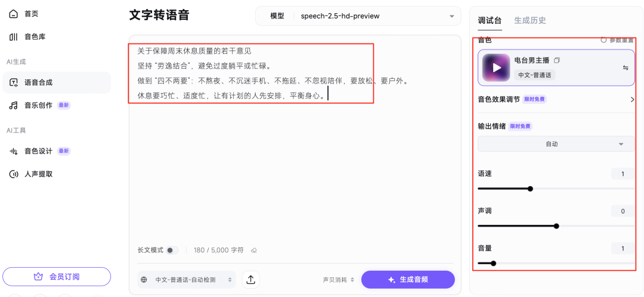Play the 电台男主播 voice preview
The image size is (644, 297).
496,68
